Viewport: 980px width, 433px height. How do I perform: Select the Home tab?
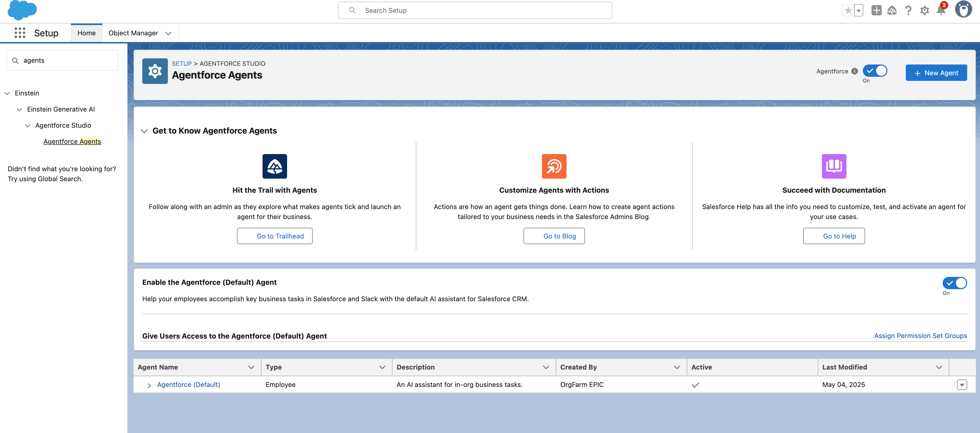click(x=86, y=33)
